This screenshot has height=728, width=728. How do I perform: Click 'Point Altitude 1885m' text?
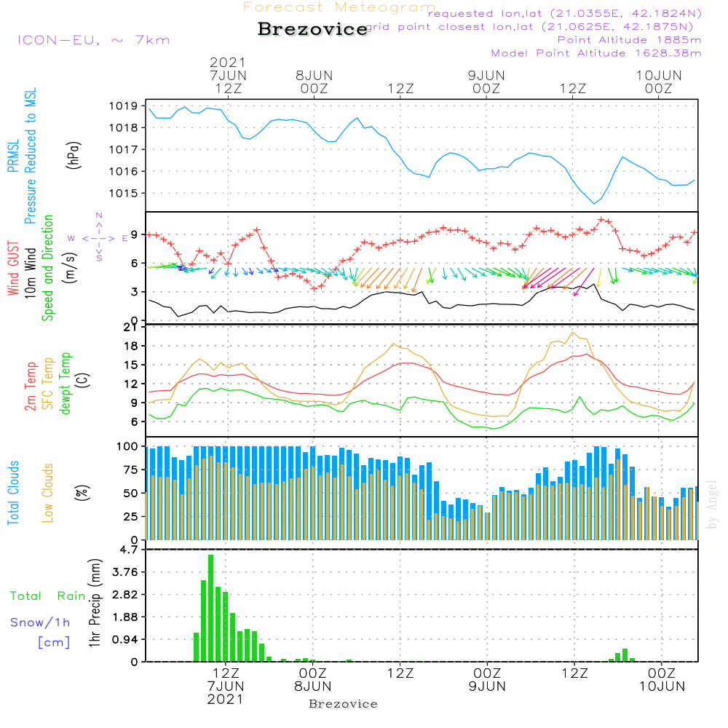coord(630,40)
